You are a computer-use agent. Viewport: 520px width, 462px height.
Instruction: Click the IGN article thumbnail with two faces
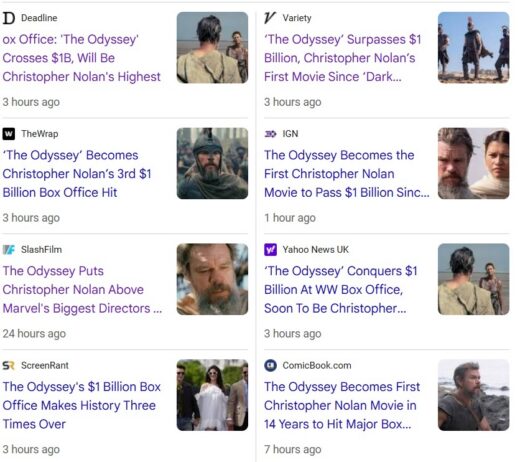(474, 163)
